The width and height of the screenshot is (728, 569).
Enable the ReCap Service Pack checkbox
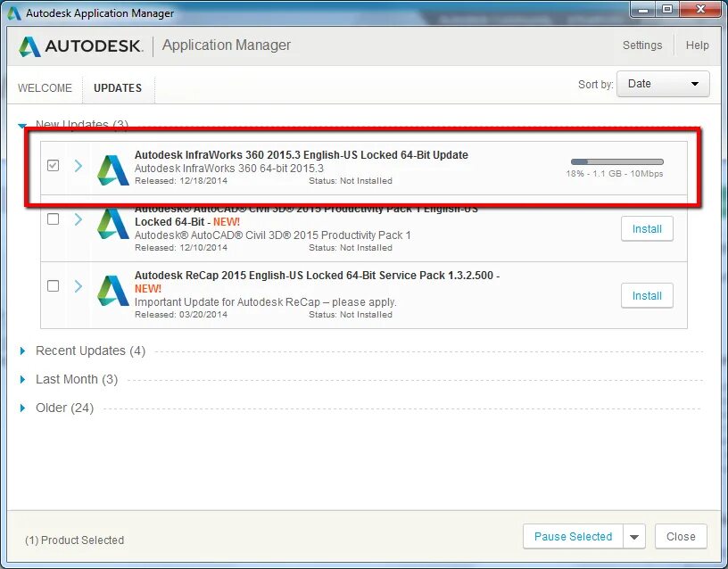53,284
